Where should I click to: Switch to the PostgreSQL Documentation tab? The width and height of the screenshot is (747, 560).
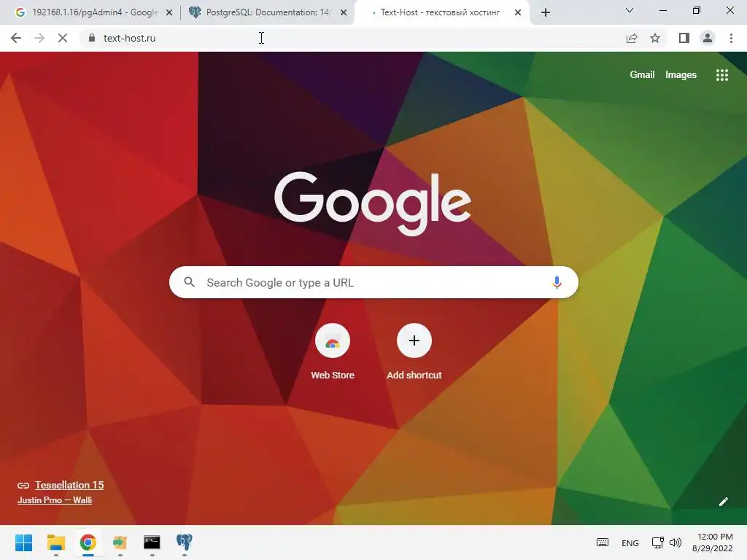tap(267, 12)
